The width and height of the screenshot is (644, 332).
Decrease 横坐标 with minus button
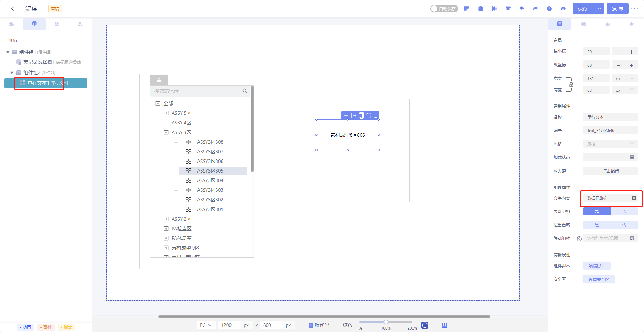[x=619, y=52]
